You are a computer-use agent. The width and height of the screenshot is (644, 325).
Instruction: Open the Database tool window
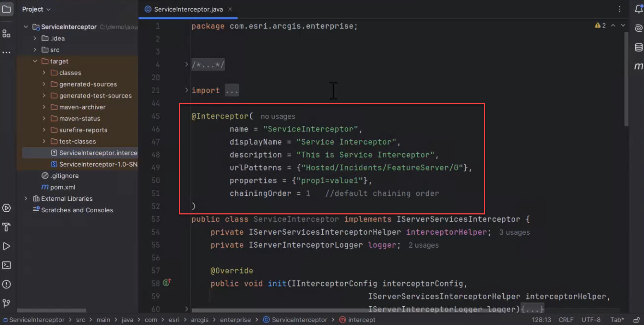click(638, 47)
